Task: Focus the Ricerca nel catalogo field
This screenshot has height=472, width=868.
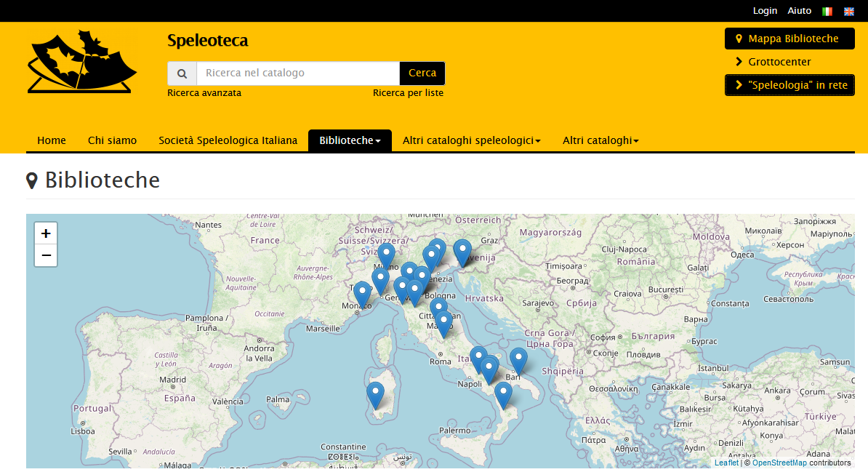Action: point(298,73)
